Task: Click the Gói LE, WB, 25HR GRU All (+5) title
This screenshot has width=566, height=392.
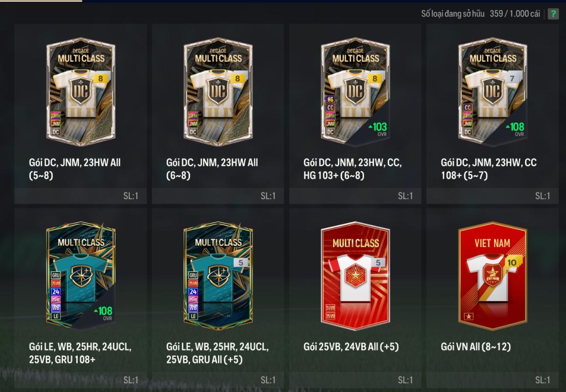Action: pyautogui.click(x=217, y=353)
